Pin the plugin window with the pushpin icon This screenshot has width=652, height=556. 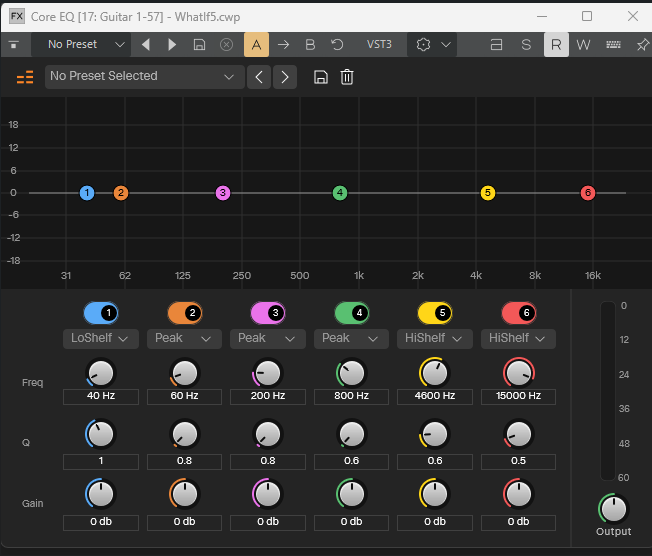tap(642, 44)
